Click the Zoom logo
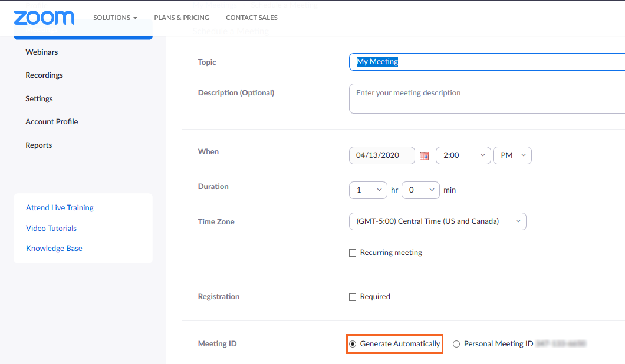 pos(44,18)
